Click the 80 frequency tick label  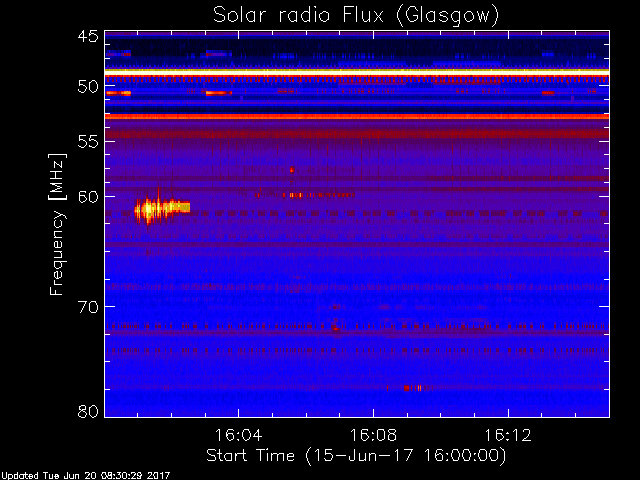click(88, 411)
